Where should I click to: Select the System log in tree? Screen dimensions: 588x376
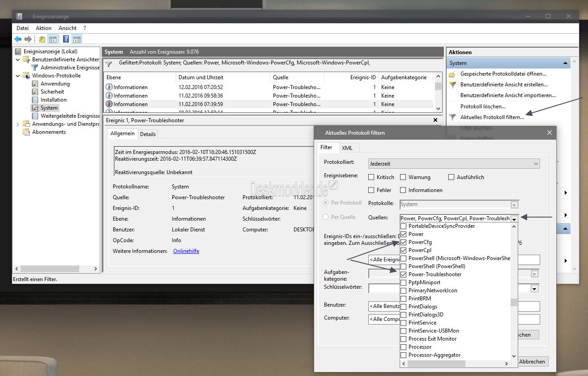49,108
